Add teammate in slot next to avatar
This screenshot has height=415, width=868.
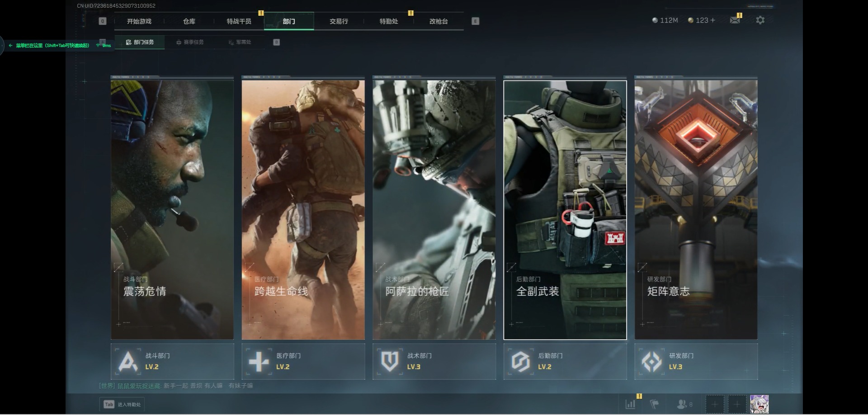[x=737, y=404]
